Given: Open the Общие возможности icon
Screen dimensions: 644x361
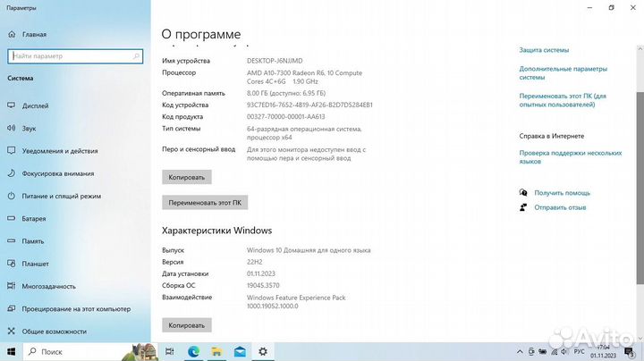Looking at the screenshot, I should coord(12,331).
